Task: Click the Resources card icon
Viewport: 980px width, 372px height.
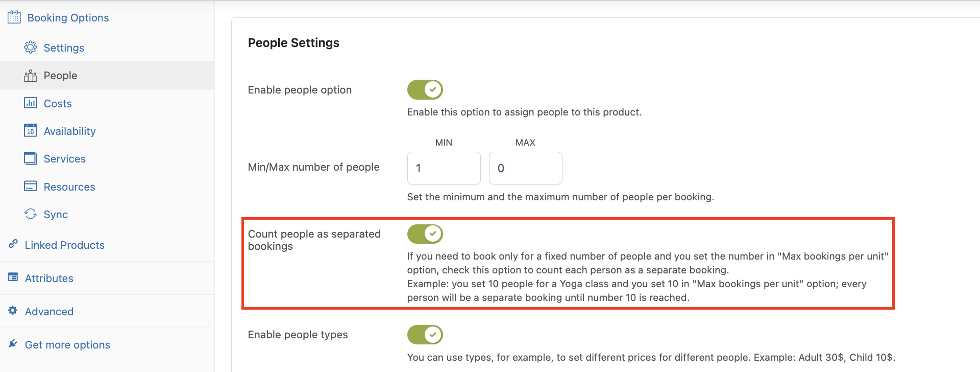Action: point(31,186)
